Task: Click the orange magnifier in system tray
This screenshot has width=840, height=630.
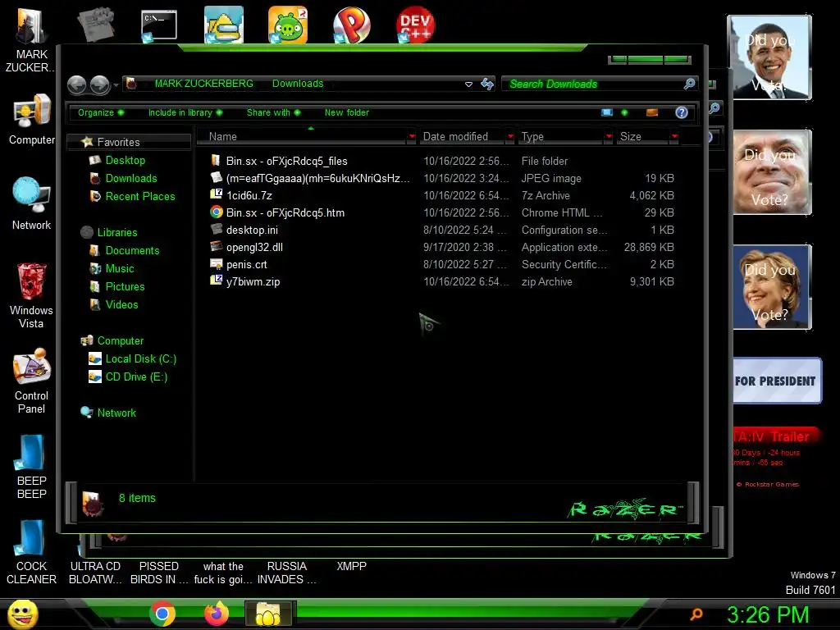Action: tap(697, 614)
